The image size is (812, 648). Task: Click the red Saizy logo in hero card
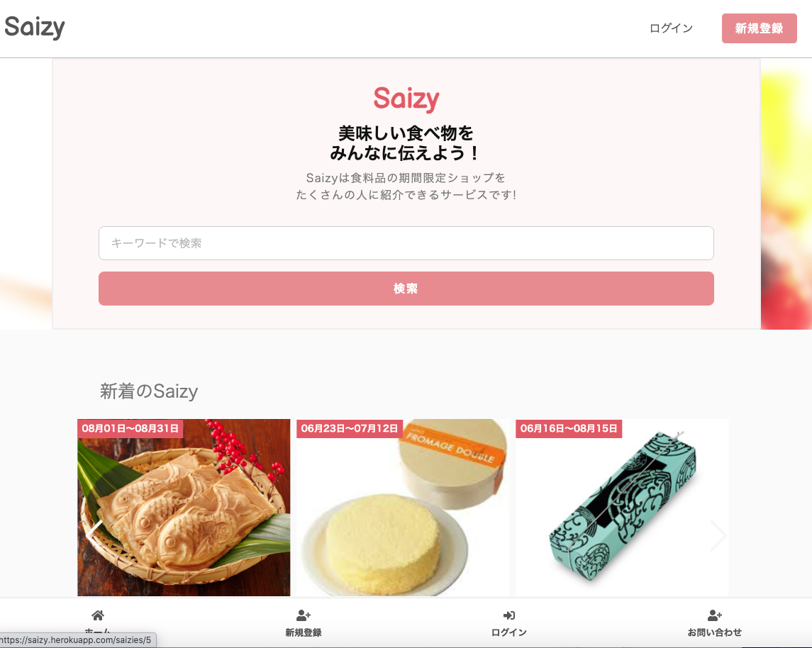pyautogui.click(x=406, y=99)
